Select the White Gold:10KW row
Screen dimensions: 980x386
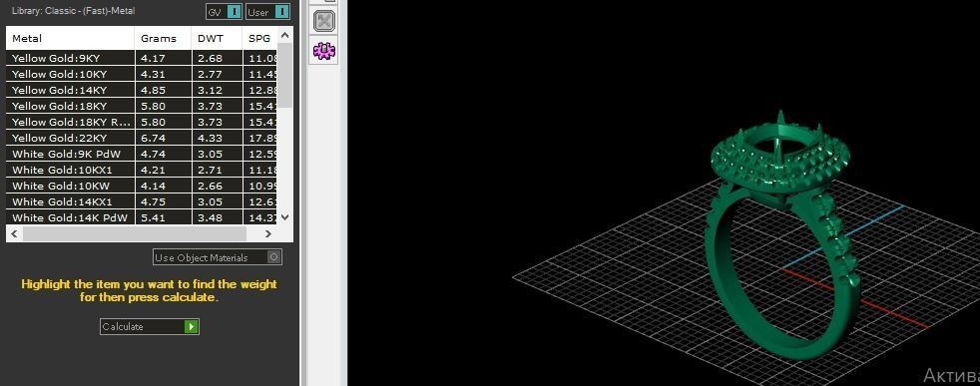click(x=142, y=186)
